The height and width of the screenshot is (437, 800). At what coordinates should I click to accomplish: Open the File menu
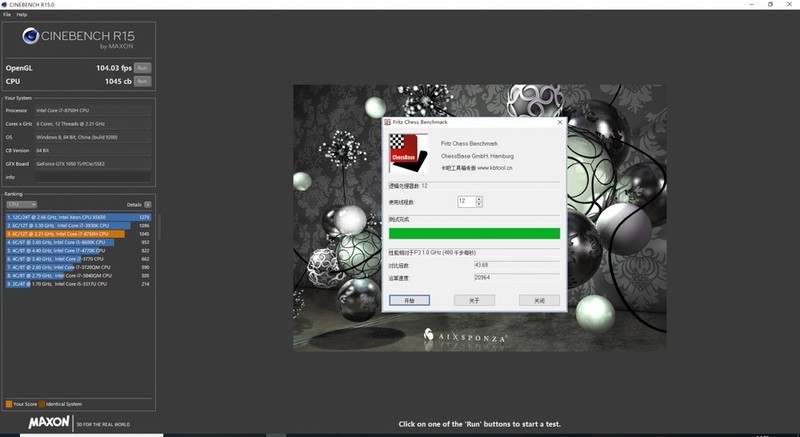(7, 15)
